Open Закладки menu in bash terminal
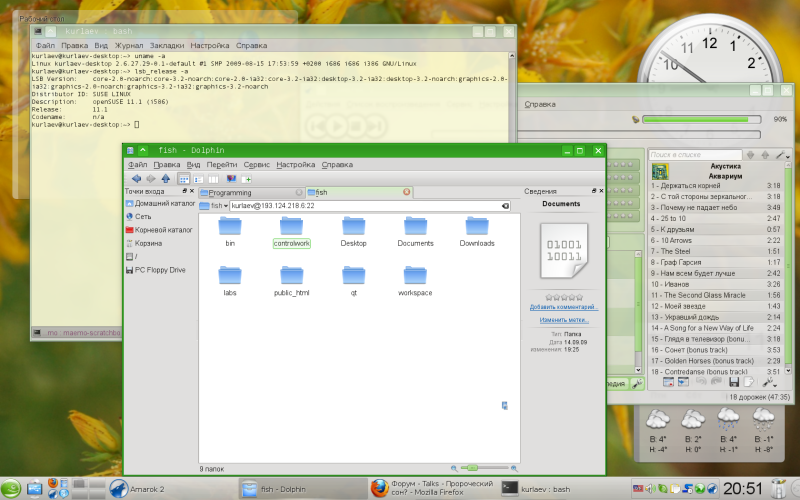Screen dimensions: 800x500 167,45
